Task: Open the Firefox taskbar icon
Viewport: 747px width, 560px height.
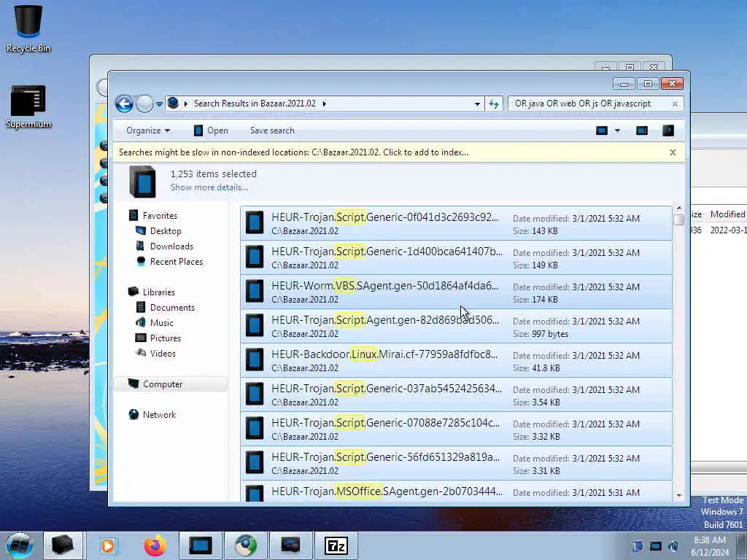Action: tap(155, 545)
